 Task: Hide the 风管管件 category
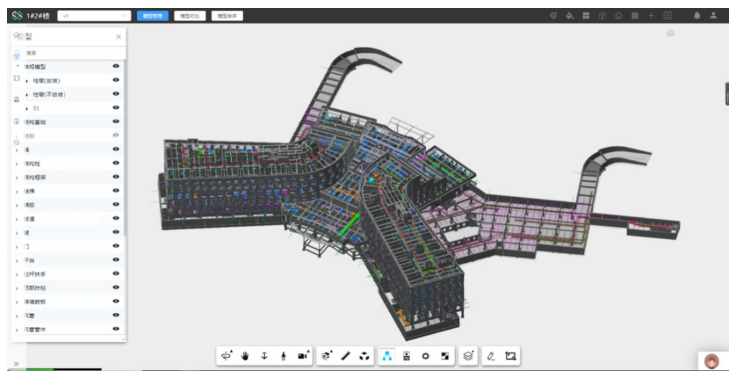[x=116, y=329]
